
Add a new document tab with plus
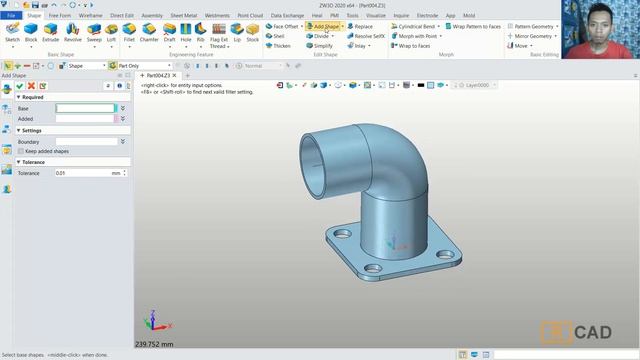(x=188, y=76)
